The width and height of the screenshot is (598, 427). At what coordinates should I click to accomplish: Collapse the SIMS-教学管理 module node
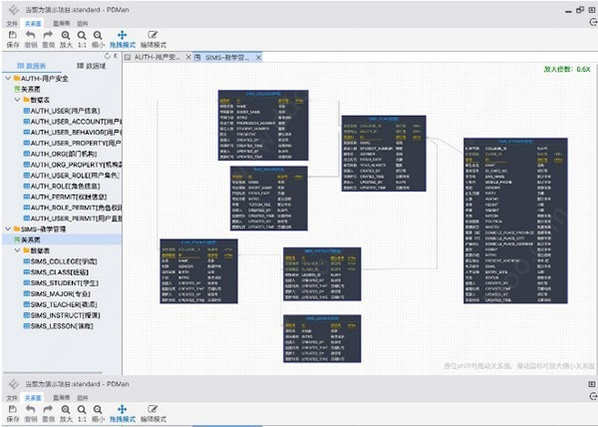(8, 229)
